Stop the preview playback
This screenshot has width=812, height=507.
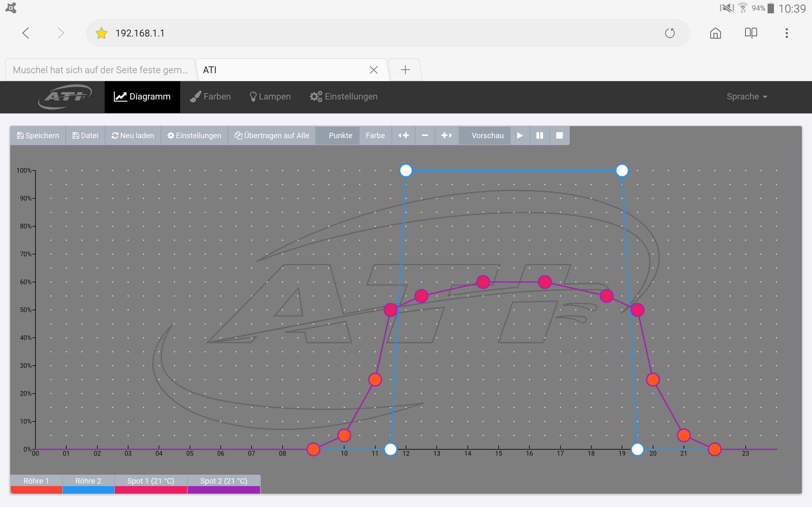[x=559, y=136]
